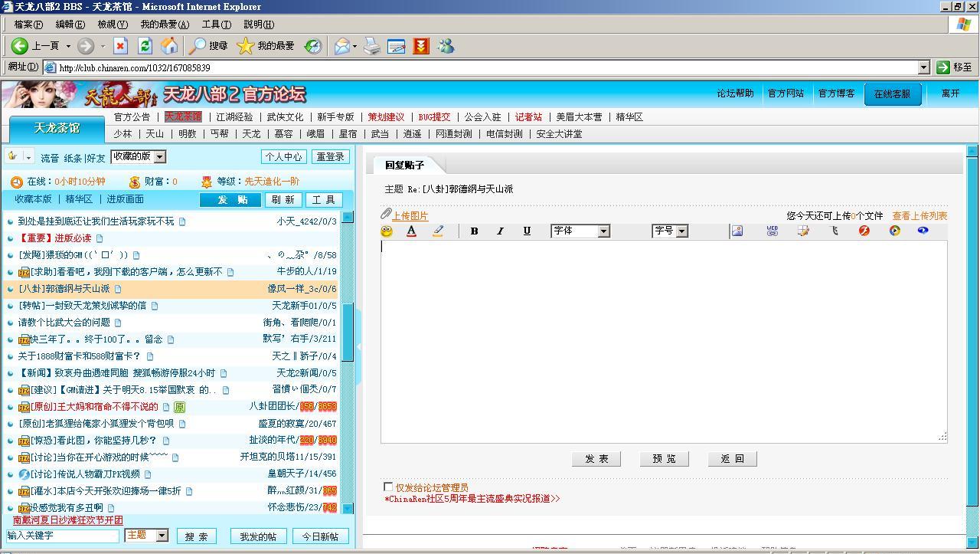Screen dimensions: 980x554
Task: Click inside the reply text area
Action: point(664,342)
